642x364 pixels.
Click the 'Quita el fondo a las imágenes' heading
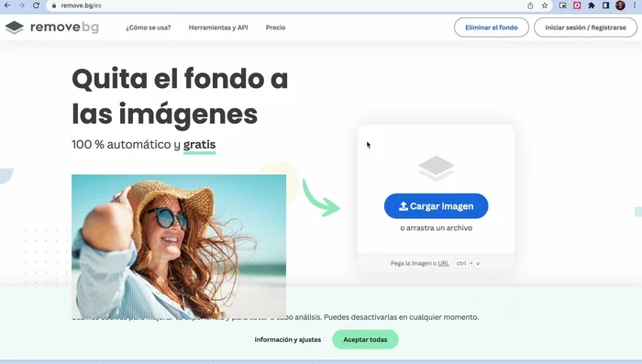pyautogui.click(x=180, y=95)
